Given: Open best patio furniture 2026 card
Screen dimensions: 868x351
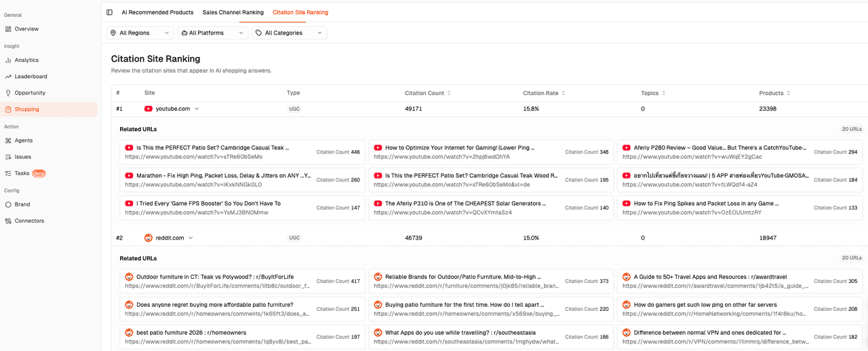Looking at the screenshot, I should point(242,337).
